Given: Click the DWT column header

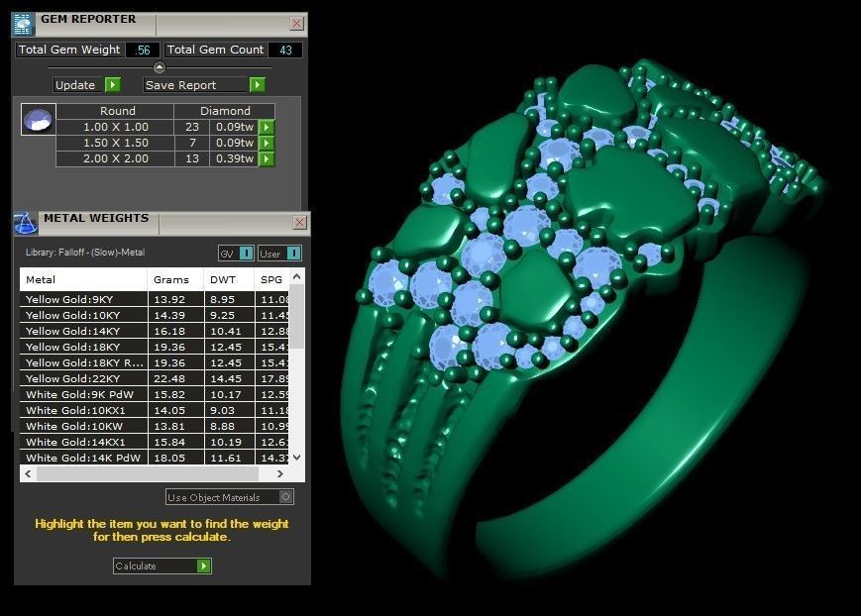Looking at the screenshot, I should pyautogui.click(x=229, y=279).
